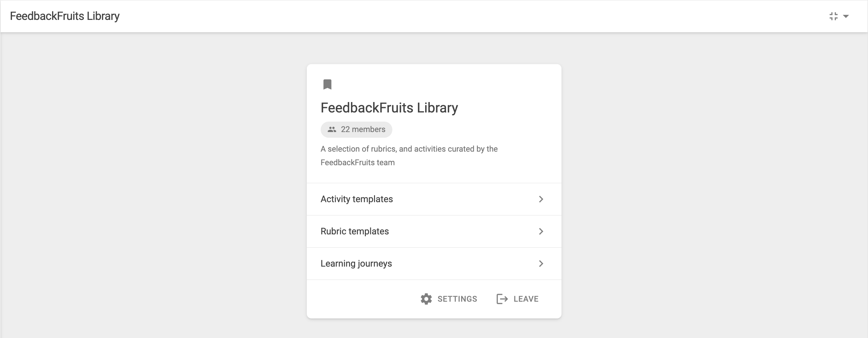Viewport: 868px width, 338px height.
Task: Click the SETTINGS text button
Action: click(x=449, y=299)
